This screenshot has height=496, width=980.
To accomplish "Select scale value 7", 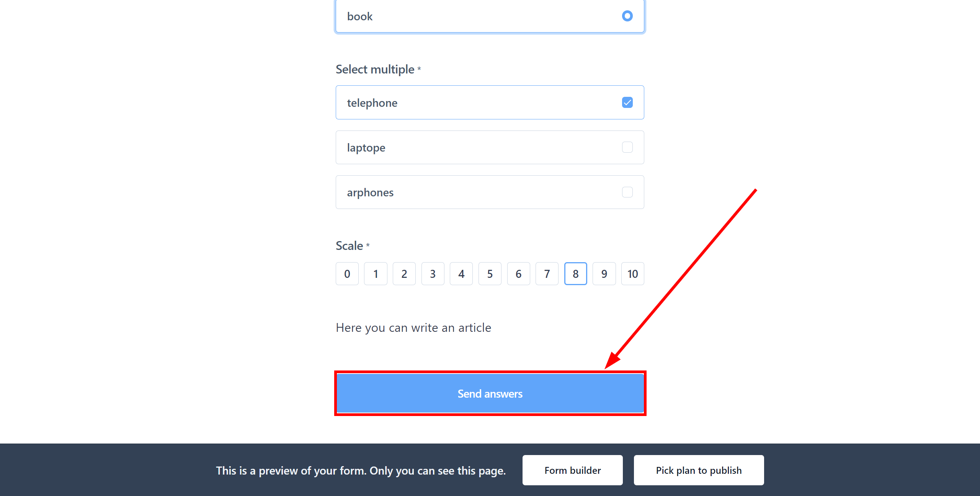I will [547, 273].
